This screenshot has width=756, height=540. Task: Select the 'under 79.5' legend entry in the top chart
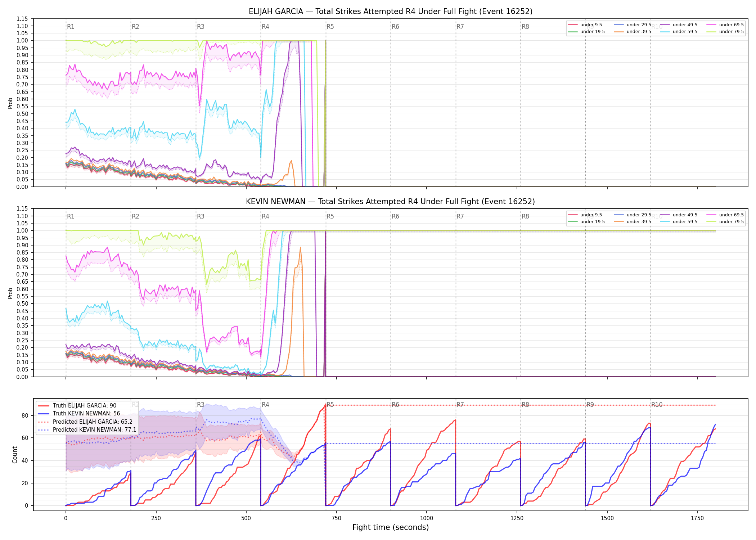[725, 32]
